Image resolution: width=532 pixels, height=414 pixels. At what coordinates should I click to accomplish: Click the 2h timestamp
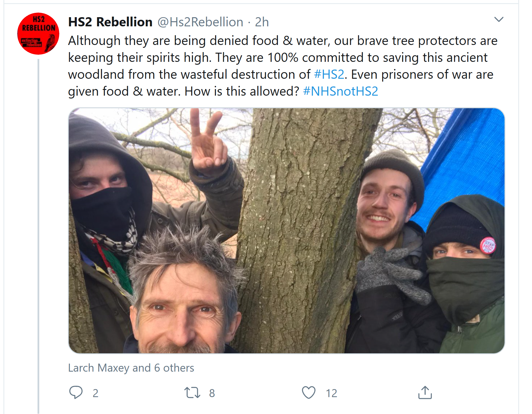262,22
